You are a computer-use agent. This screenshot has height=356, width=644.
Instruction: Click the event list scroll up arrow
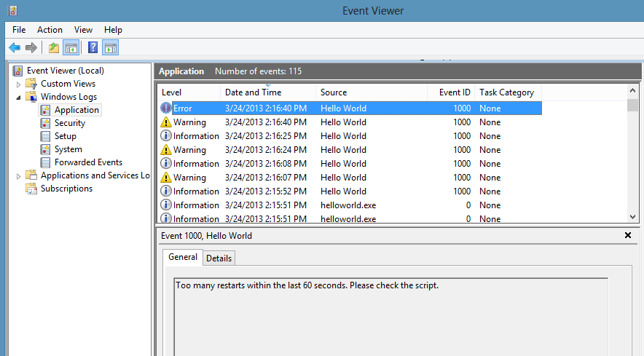(632, 90)
